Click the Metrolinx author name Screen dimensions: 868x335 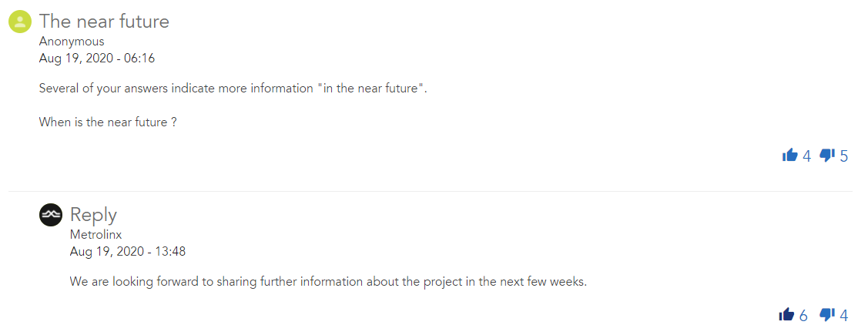coord(96,235)
